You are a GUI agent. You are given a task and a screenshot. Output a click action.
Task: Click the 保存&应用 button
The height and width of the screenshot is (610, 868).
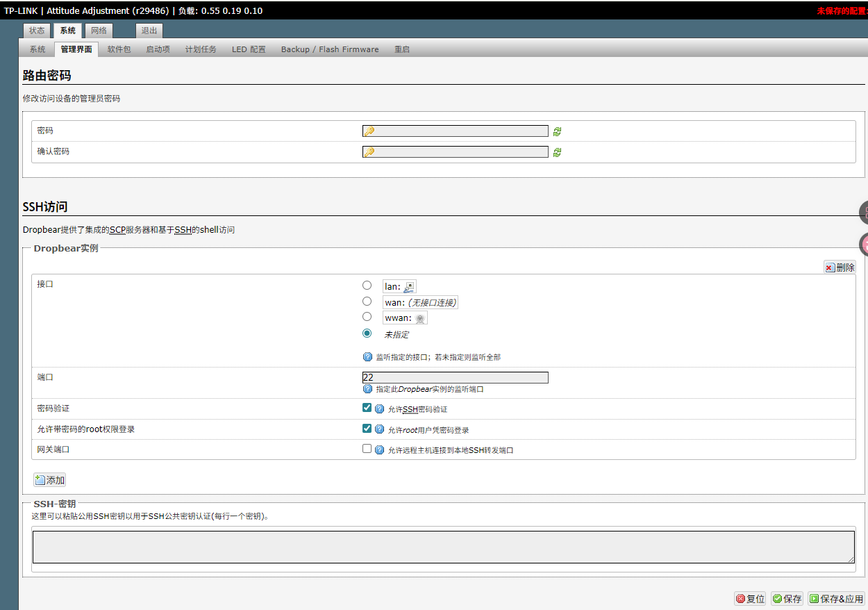837,599
